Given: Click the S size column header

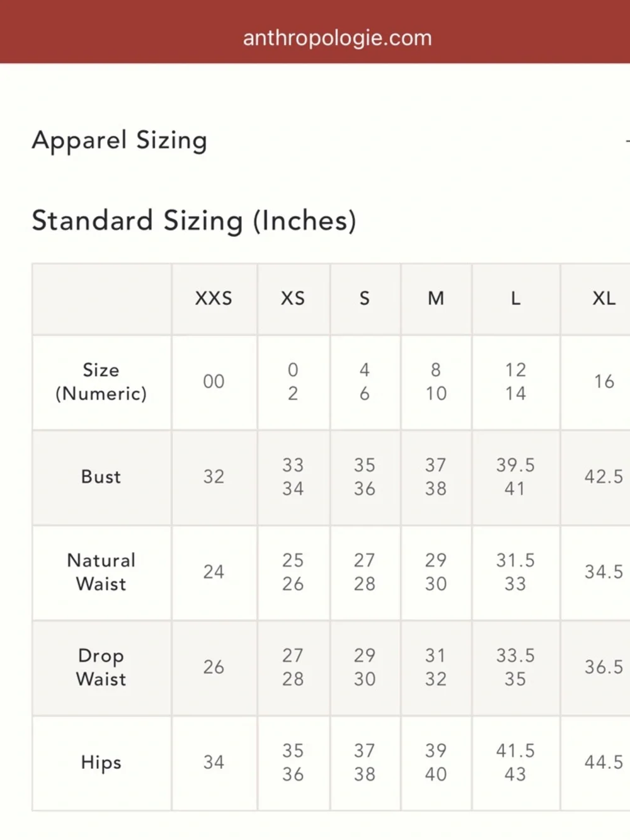Looking at the screenshot, I should point(365,298).
